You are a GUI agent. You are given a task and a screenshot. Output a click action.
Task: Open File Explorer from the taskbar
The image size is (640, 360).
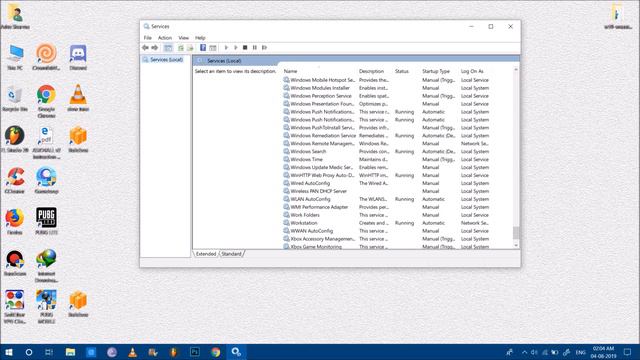click(70, 352)
